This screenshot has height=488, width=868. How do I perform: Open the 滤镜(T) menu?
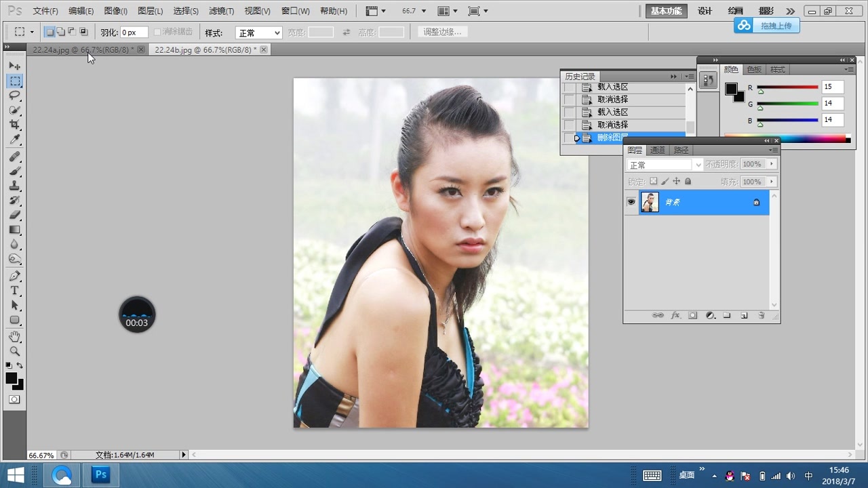(x=221, y=12)
